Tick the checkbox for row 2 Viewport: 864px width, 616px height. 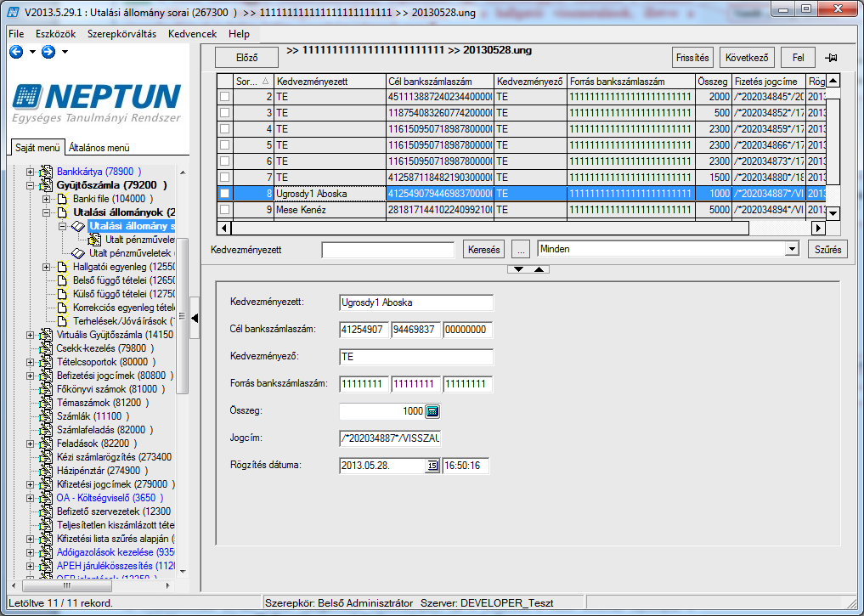(225, 97)
